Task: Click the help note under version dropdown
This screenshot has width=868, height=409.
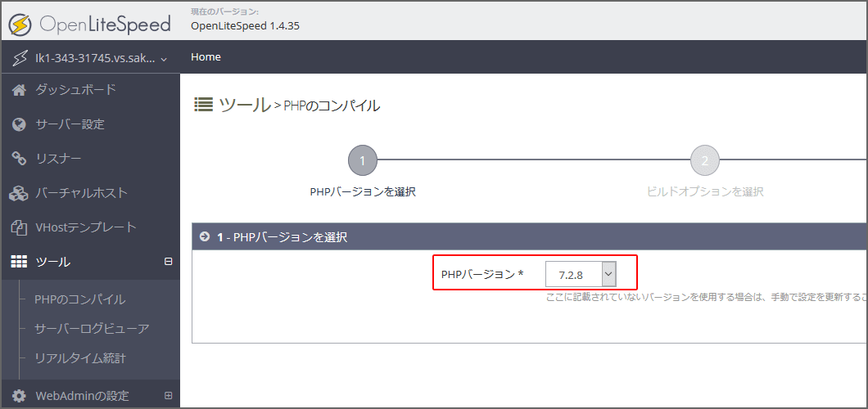Action: [x=707, y=298]
